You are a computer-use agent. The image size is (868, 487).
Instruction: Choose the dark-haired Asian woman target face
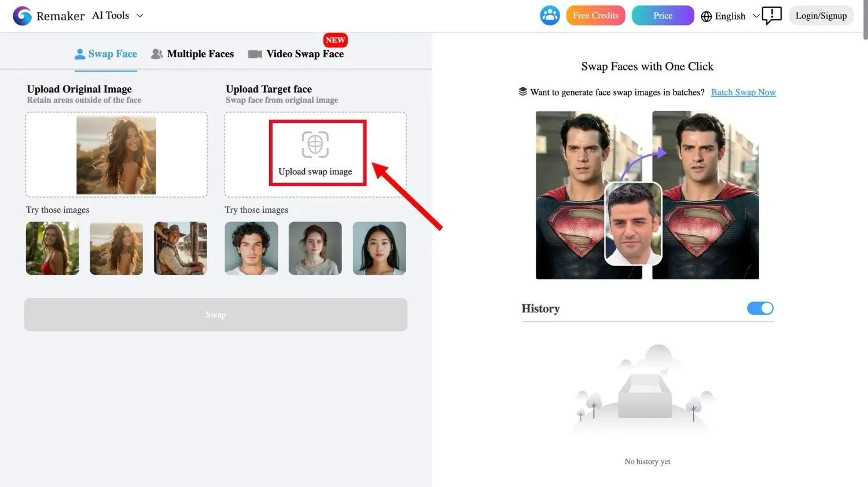(380, 248)
